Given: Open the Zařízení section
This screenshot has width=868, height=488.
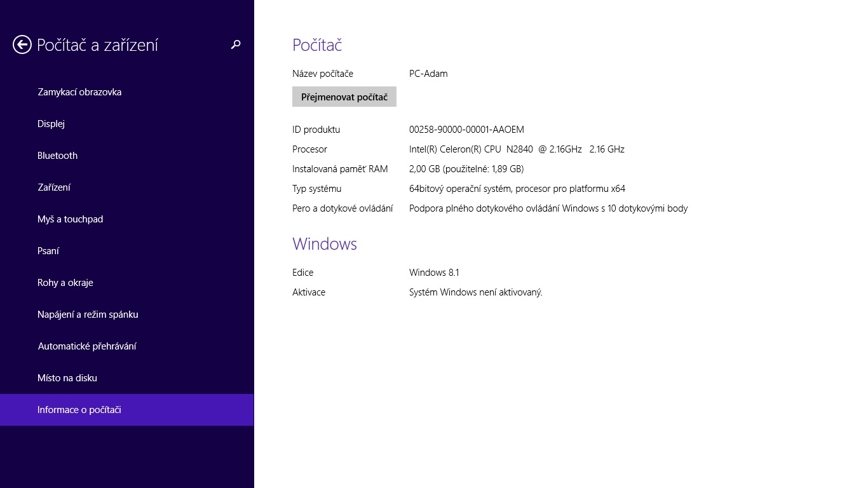Looking at the screenshot, I should [54, 187].
